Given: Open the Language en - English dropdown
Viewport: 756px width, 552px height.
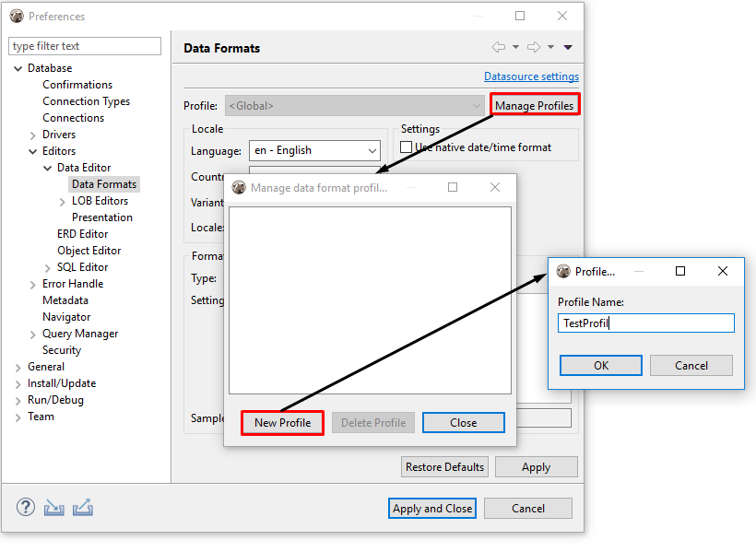Looking at the screenshot, I should [372, 150].
